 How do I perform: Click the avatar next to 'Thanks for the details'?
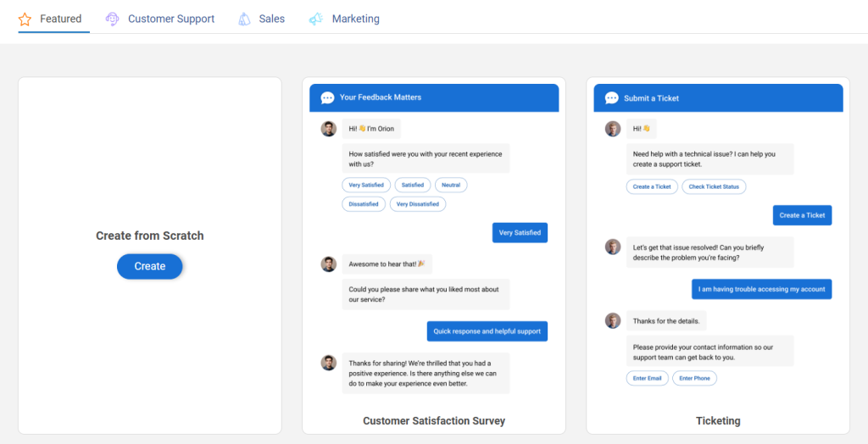coord(613,321)
